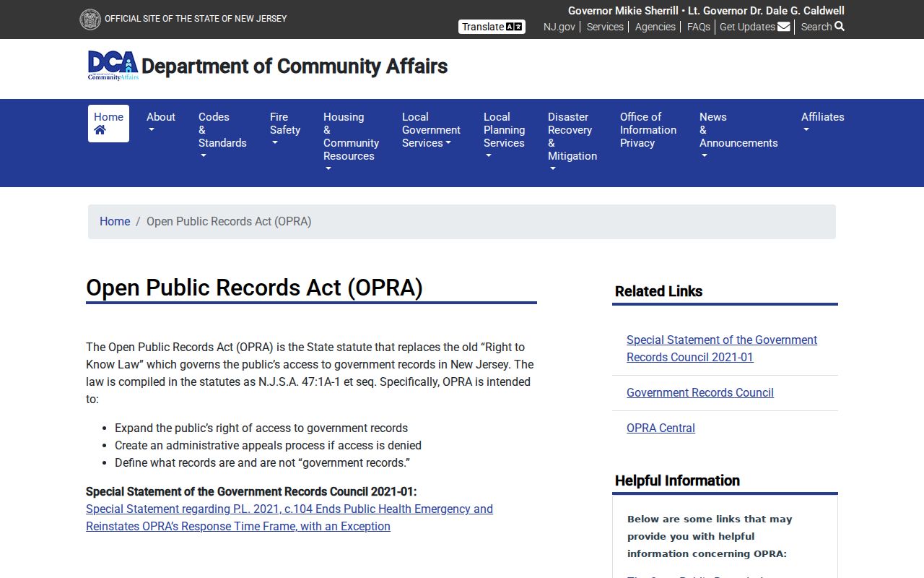
Task: Expand Housing & Community Resources menu
Action: pos(351,142)
